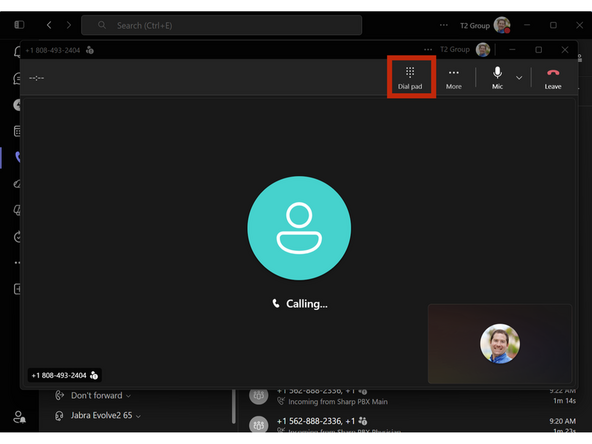Click the Search (Ctrl+E) field
Screen dimensions: 592x444
[x=222, y=25]
